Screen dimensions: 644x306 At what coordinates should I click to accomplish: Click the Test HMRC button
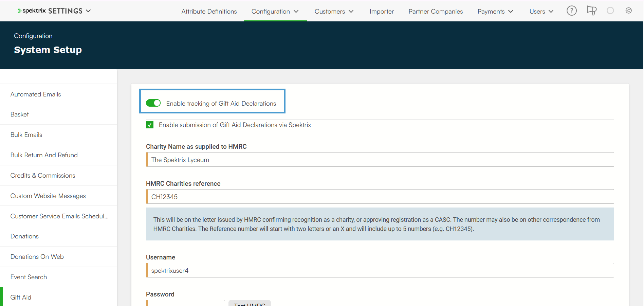click(250, 303)
